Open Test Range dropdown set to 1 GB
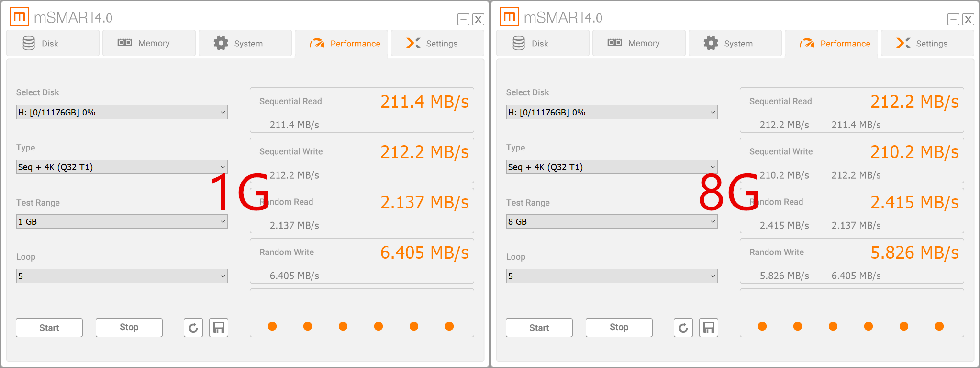This screenshot has width=980, height=368. pyautogui.click(x=122, y=222)
